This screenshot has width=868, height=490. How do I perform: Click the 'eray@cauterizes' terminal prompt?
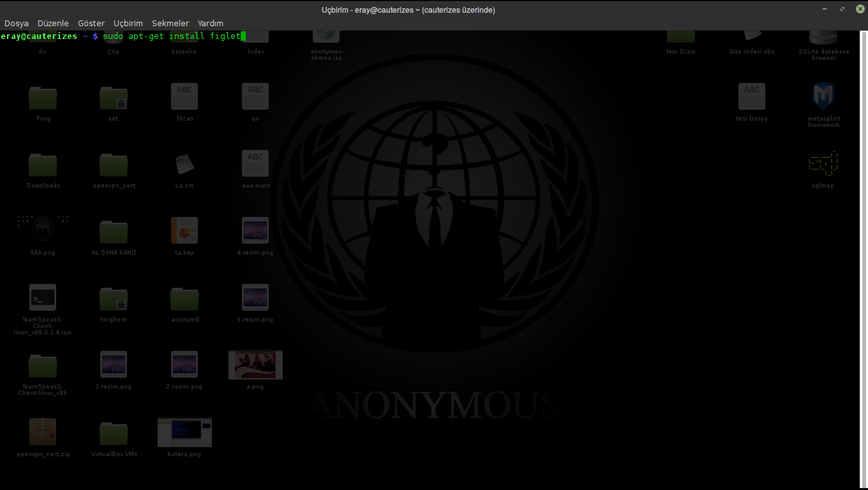(x=39, y=36)
